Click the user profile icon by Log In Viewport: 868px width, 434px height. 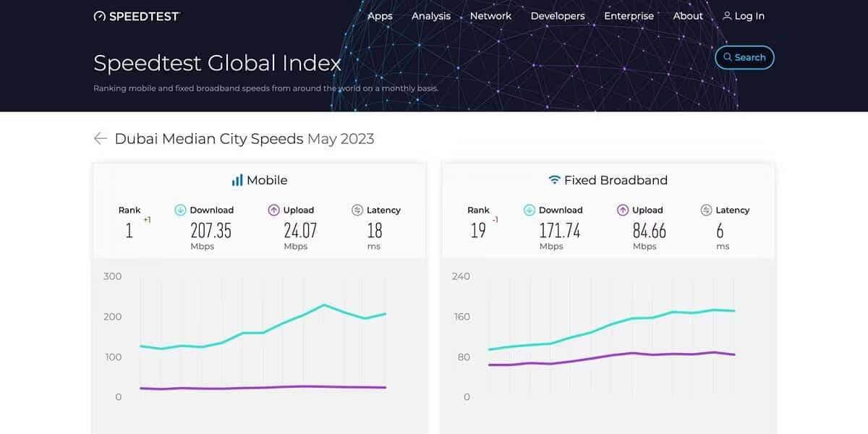pos(727,16)
